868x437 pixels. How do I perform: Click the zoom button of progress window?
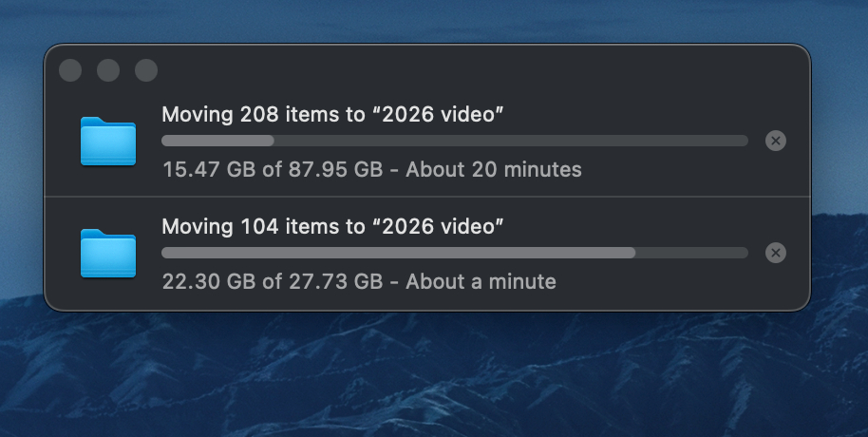click(146, 70)
